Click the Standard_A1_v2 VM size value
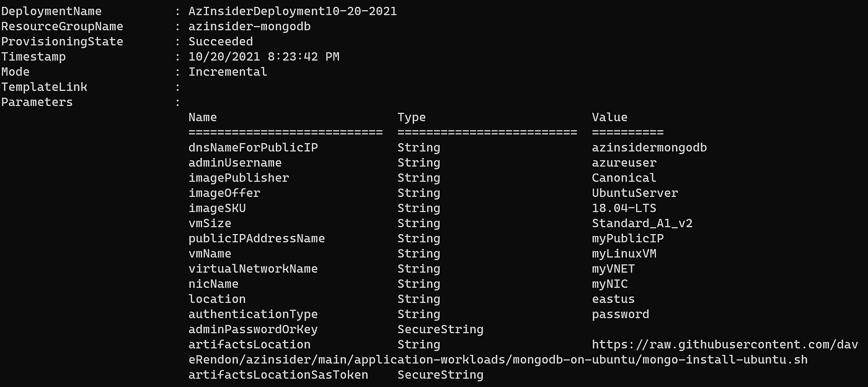Viewport: 868px width, 387px height. [642, 224]
